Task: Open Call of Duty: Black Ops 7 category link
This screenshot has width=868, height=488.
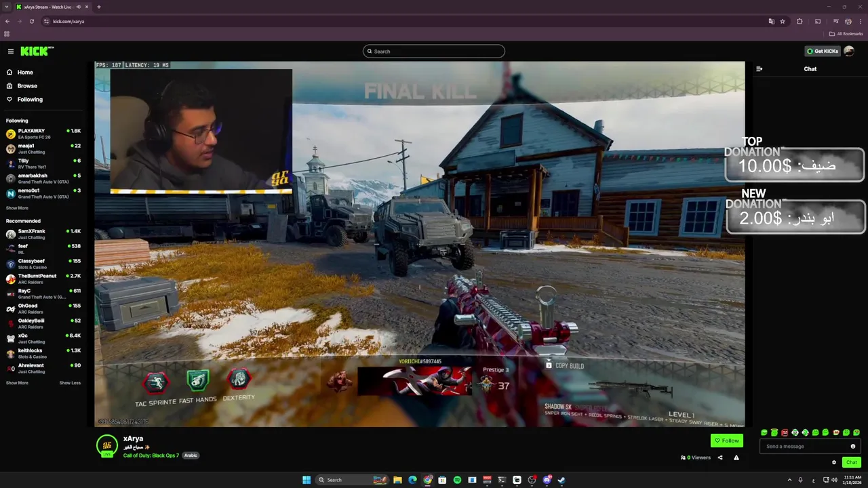Action: [151, 455]
